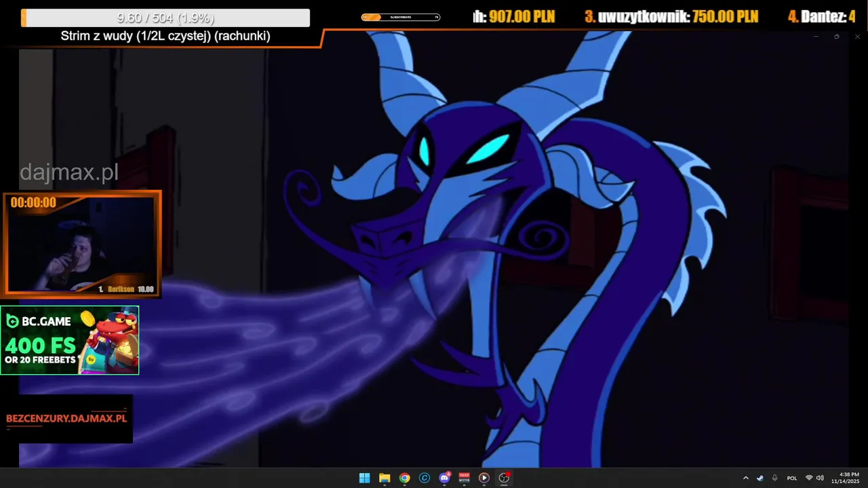Click the microphone tray icon
This screenshot has height=488, width=868.
pos(774,478)
